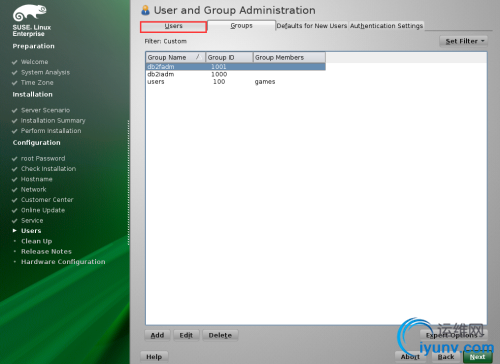
Task: Select the users group row
Action: tap(235, 82)
